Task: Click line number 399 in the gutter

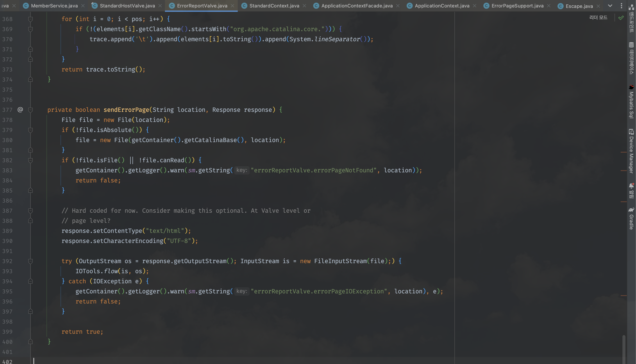Action: (x=7, y=332)
